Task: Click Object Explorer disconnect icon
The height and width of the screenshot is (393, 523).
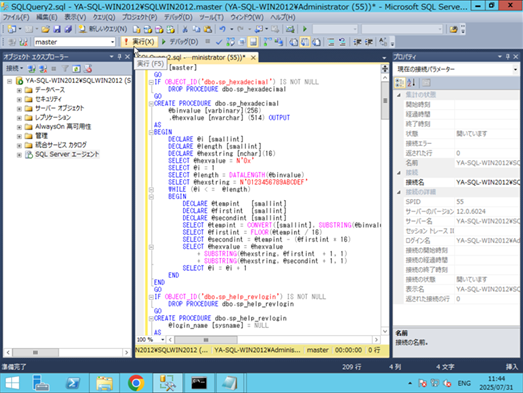Action: click(43, 69)
